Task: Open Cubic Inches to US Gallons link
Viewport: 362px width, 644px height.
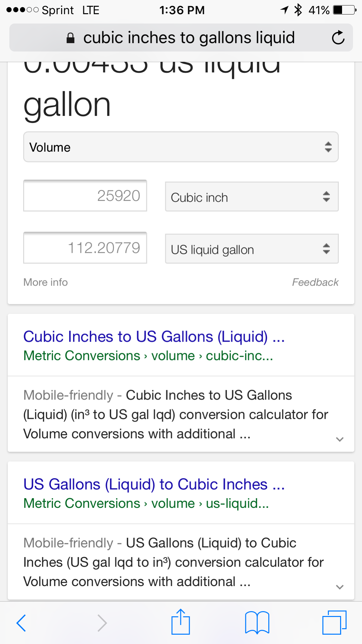Action: pos(154,337)
